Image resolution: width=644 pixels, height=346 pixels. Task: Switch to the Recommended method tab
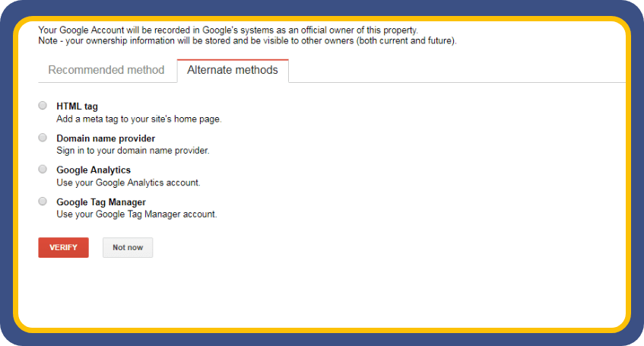(x=106, y=70)
